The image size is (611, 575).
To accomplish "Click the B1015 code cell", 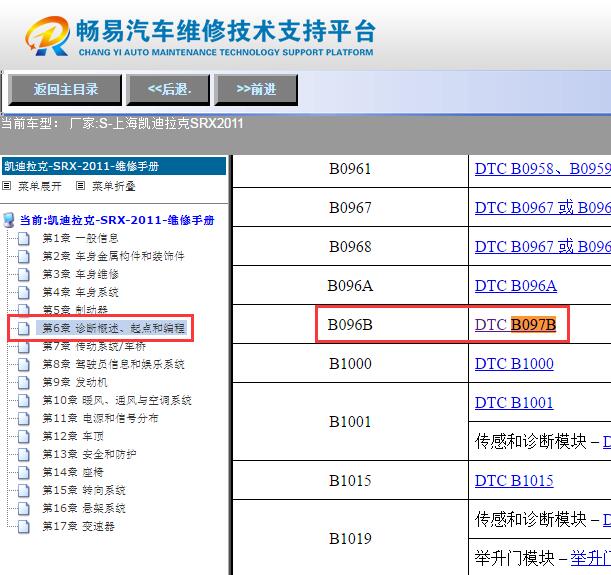I will pyautogui.click(x=350, y=480).
